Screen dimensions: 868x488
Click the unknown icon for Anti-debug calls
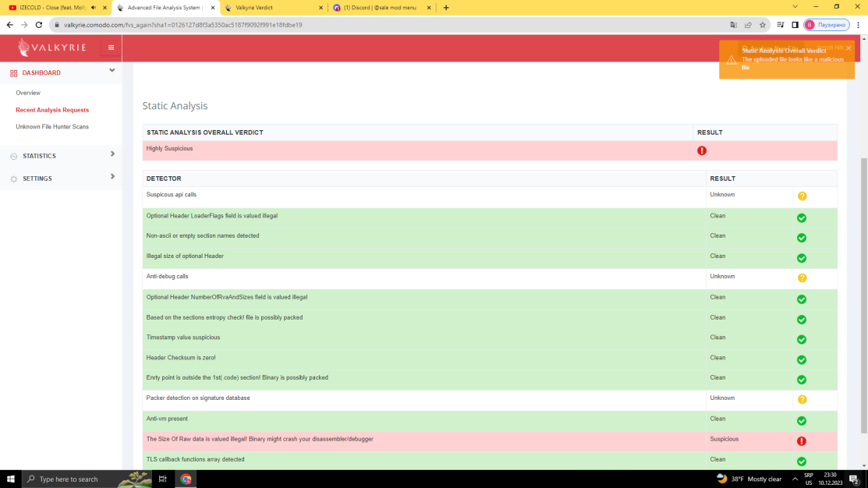tap(802, 278)
